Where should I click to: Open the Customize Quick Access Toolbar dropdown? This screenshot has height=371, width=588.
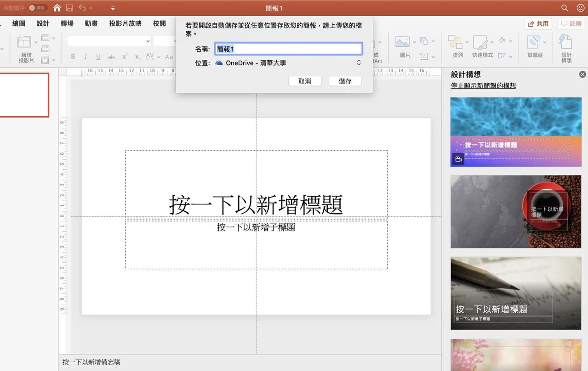[113, 8]
